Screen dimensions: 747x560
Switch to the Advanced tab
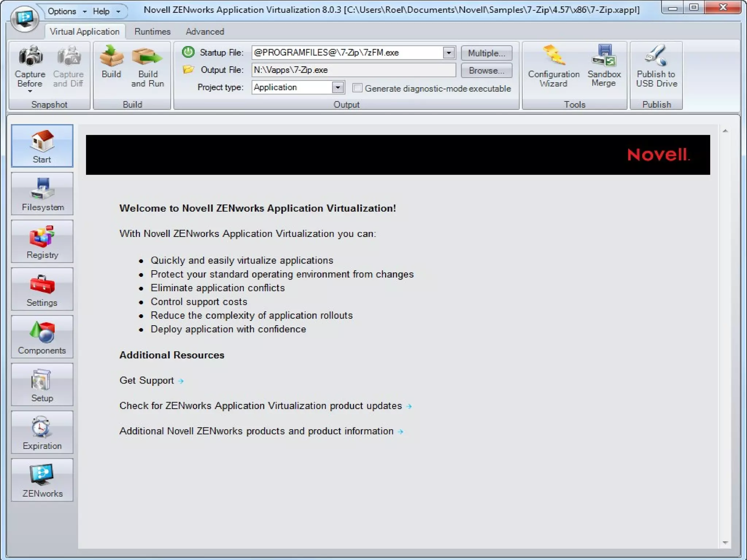click(205, 32)
